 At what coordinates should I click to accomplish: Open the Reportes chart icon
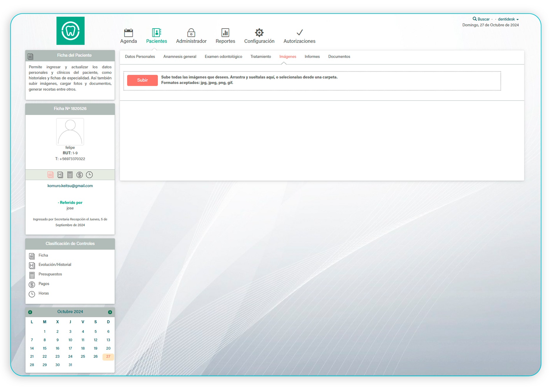click(225, 32)
